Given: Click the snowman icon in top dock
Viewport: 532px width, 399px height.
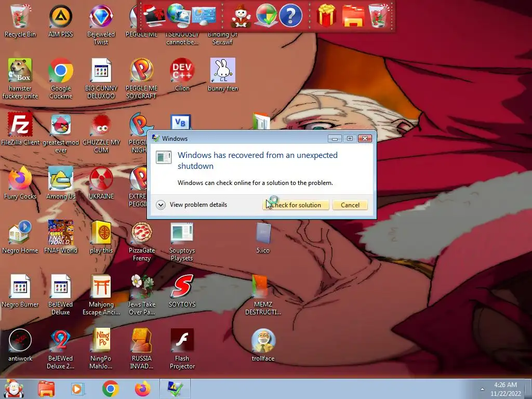Looking at the screenshot, I should (x=241, y=16).
